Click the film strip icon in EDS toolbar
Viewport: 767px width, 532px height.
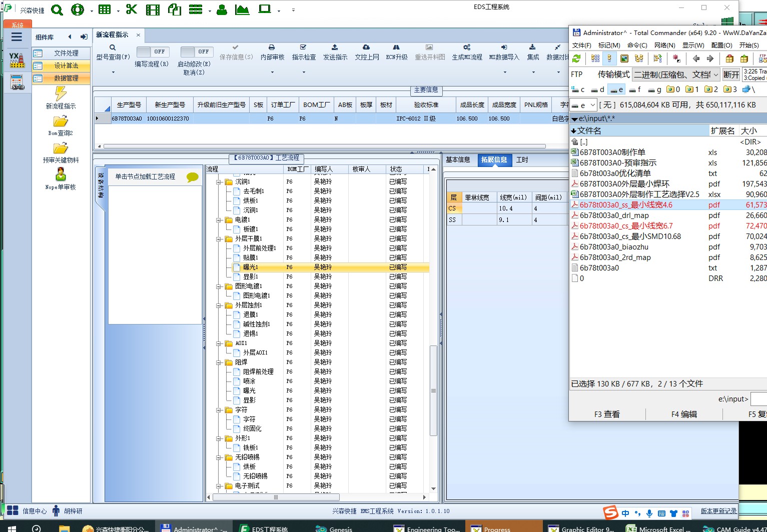point(153,9)
